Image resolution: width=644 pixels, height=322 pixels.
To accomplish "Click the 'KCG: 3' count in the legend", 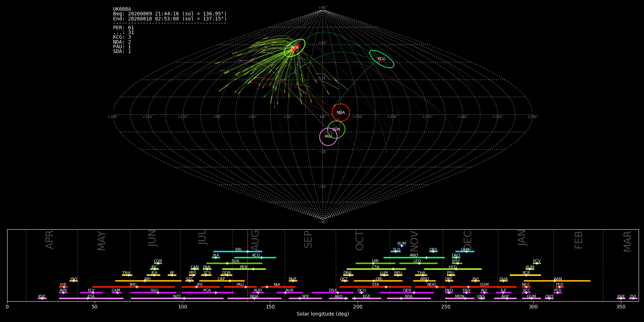I will (122, 37).
